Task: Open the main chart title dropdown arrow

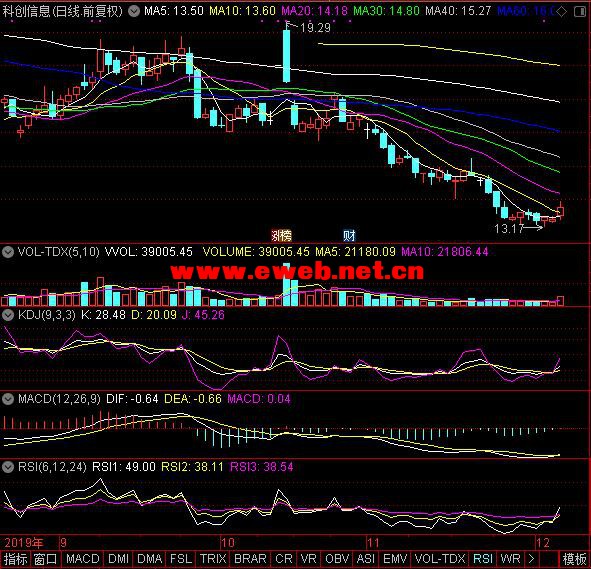Action: tap(134, 11)
